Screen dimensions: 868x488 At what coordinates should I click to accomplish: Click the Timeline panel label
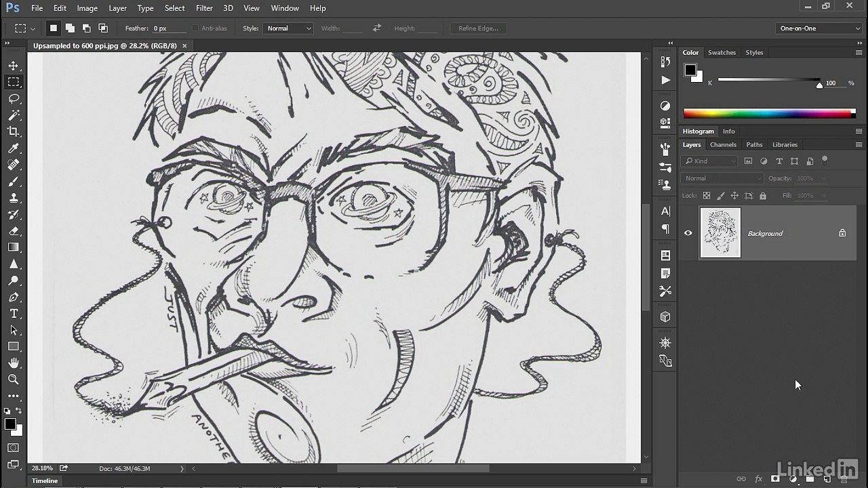[x=45, y=481]
